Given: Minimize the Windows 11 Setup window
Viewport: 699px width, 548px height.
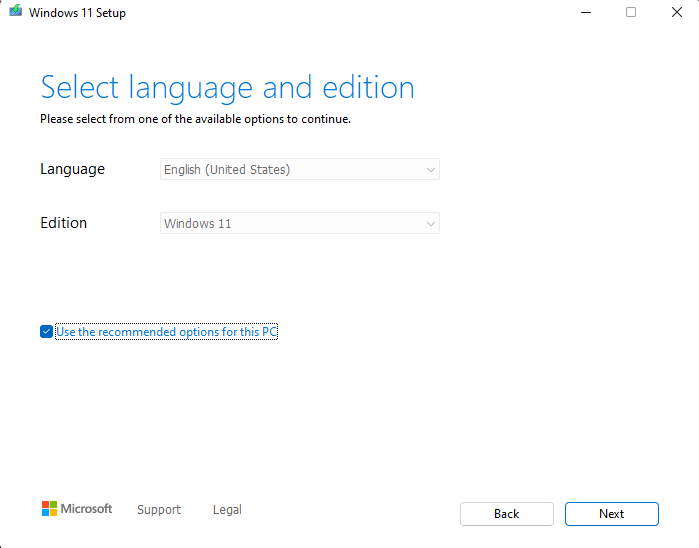Looking at the screenshot, I should [x=586, y=12].
